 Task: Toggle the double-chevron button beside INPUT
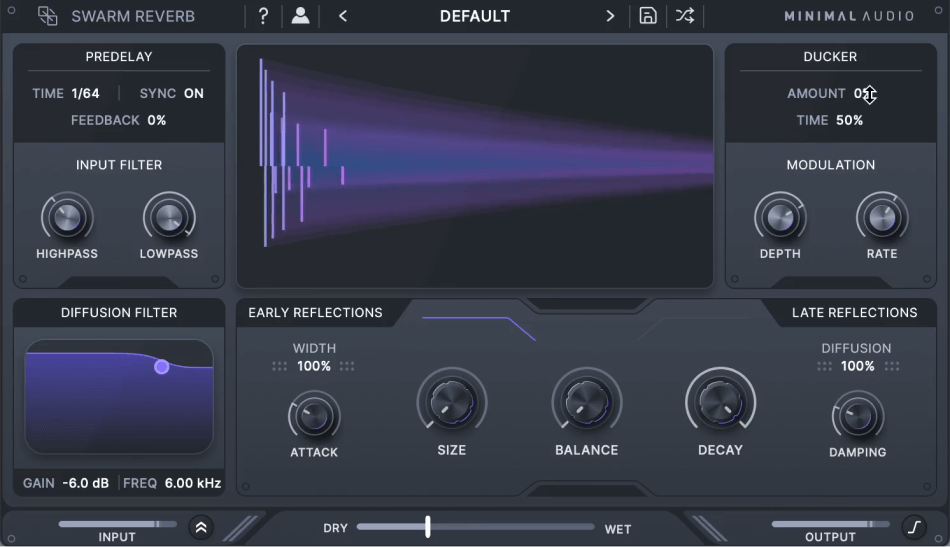click(x=201, y=528)
